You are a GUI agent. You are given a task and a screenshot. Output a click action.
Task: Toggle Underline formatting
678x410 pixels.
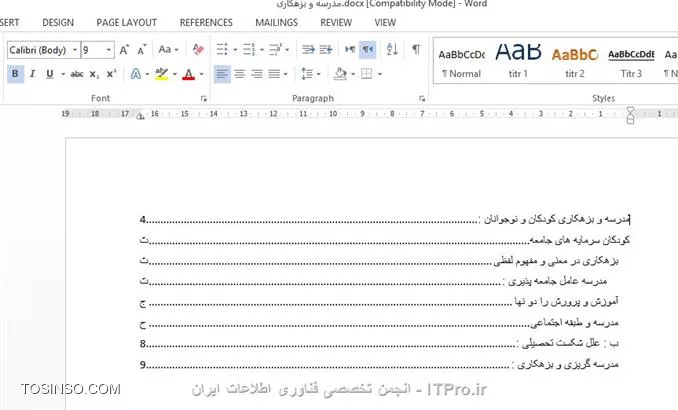(50, 74)
